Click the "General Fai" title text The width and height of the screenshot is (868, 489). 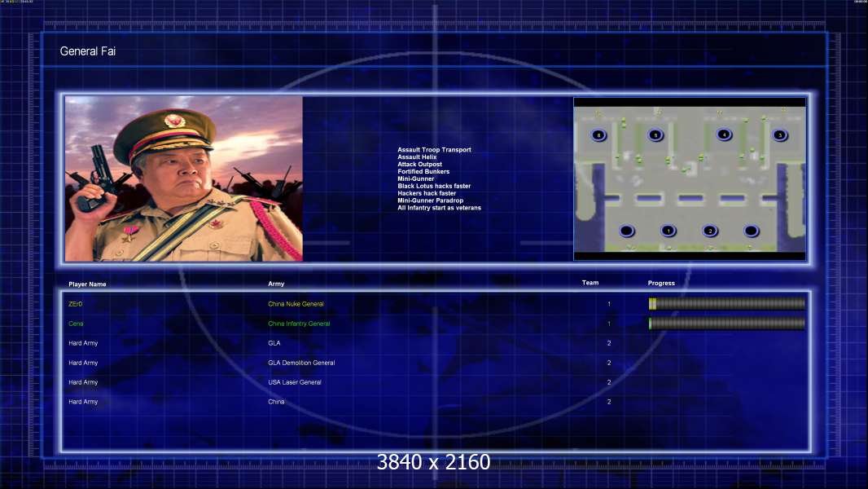[87, 51]
